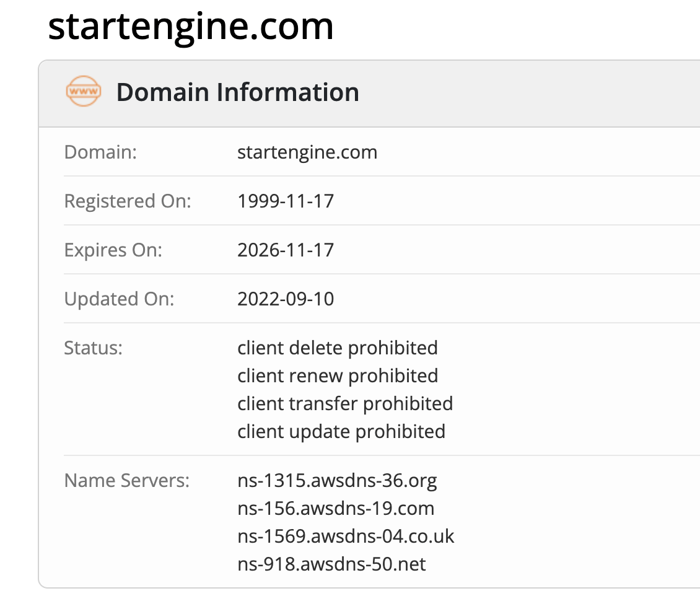Select name server ns-918.awsdns-50.net
Viewport: 700px width, 596px height.
coord(331,564)
